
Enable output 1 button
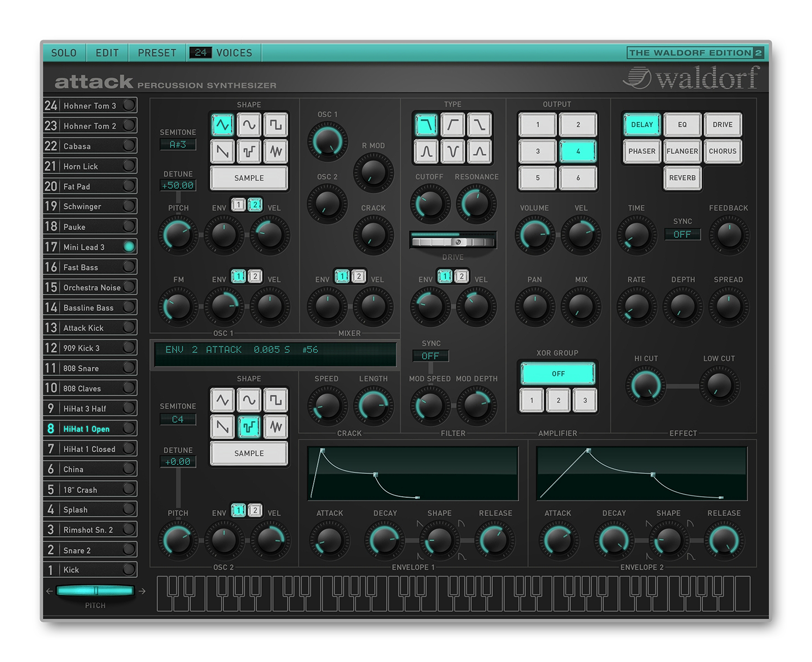[538, 125]
